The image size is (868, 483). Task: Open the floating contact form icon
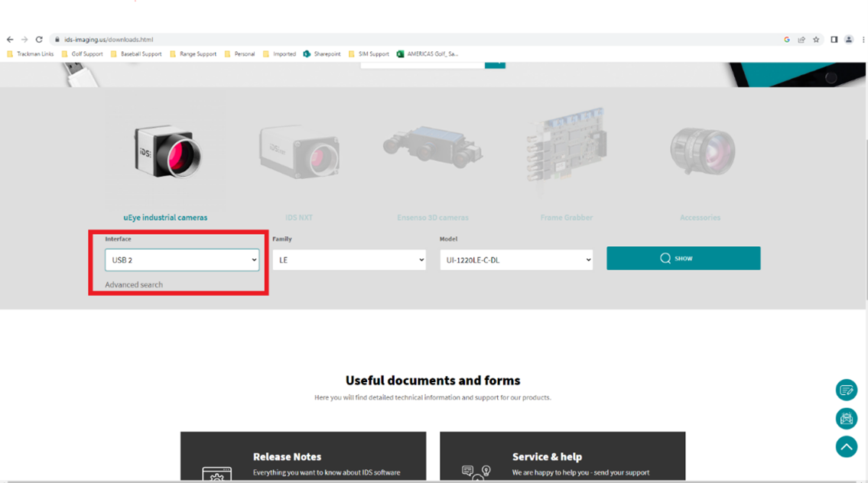click(847, 390)
